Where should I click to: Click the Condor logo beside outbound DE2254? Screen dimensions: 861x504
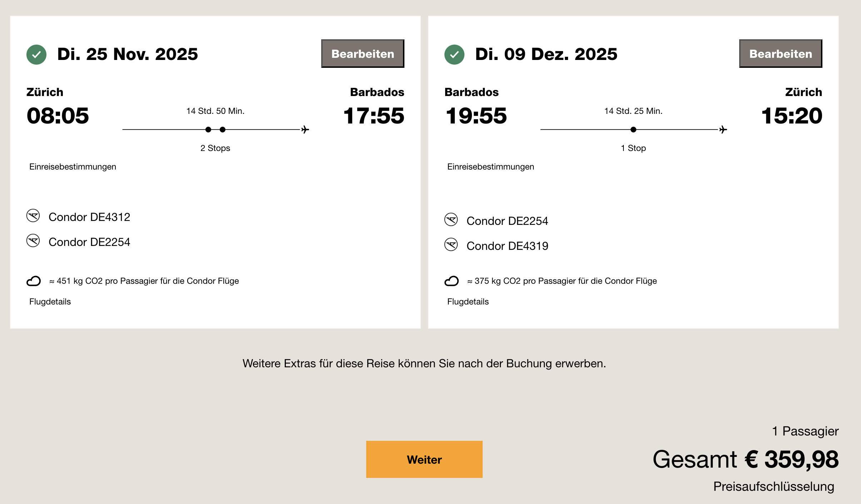33,241
